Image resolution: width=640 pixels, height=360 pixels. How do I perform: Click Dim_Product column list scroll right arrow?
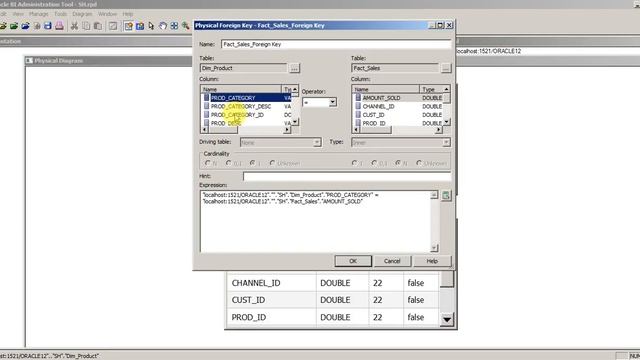(x=287, y=130)
